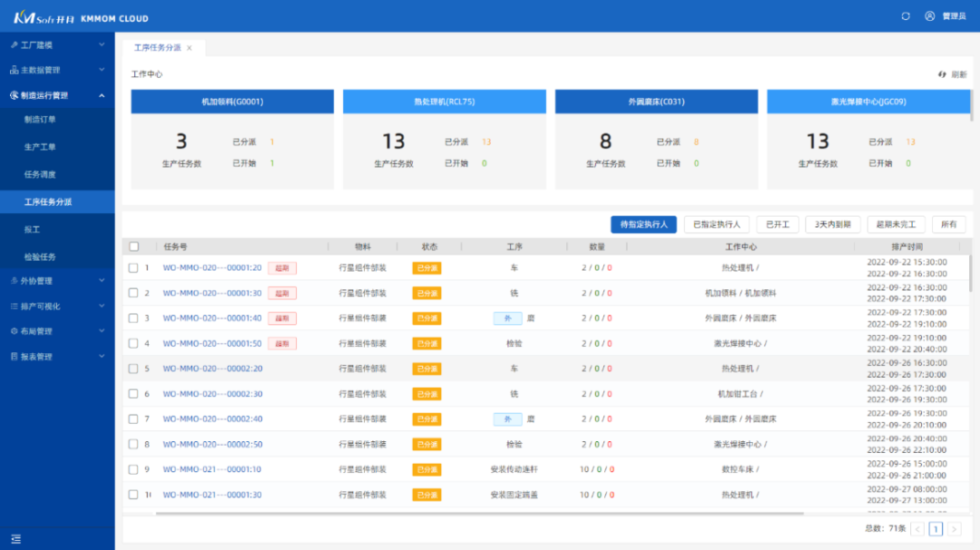Close the 工序任务分派 tab

[x=190, y=47]
